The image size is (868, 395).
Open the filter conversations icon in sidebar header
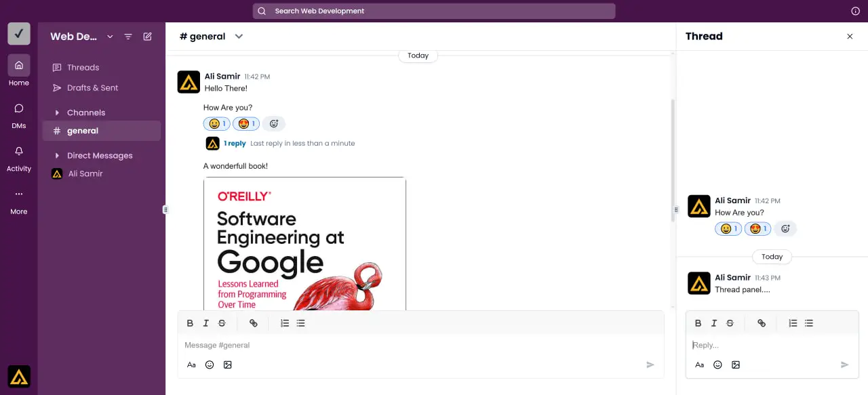[x=128, y=37]
